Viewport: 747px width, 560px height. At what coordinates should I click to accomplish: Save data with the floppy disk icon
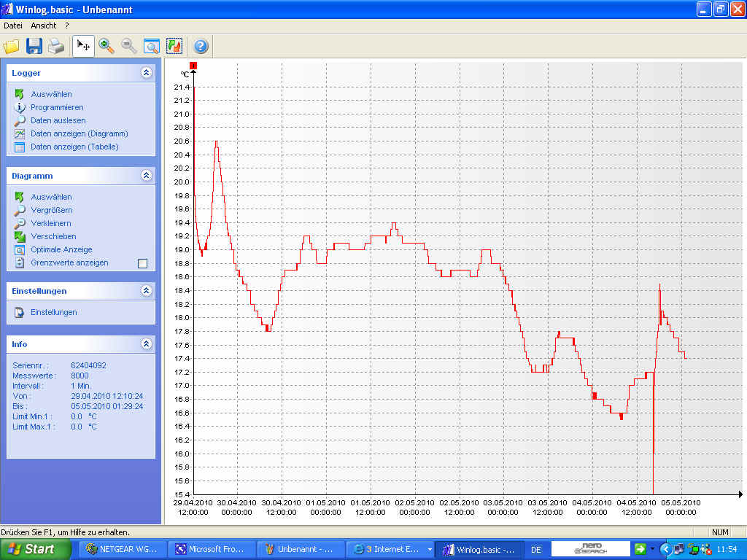point(34,46)
